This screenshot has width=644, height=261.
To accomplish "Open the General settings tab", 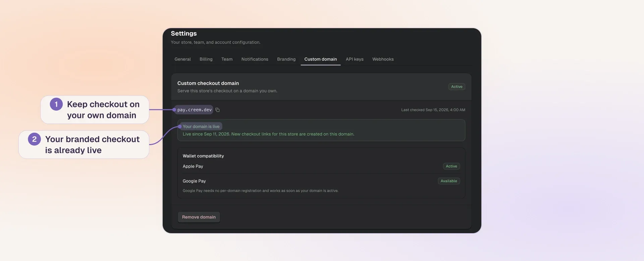I will pos(182,59).
